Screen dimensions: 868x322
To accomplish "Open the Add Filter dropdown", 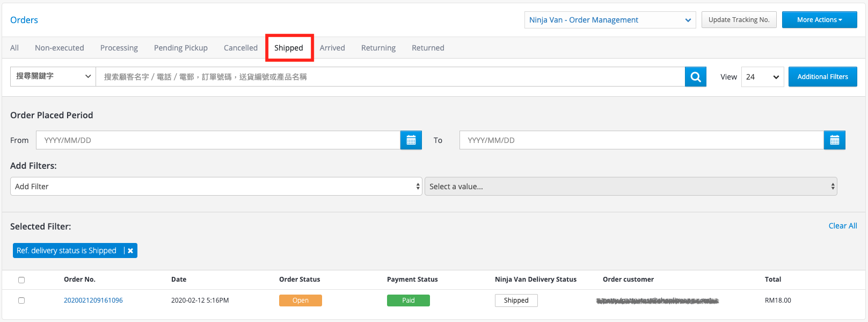I will click(216, 187).
